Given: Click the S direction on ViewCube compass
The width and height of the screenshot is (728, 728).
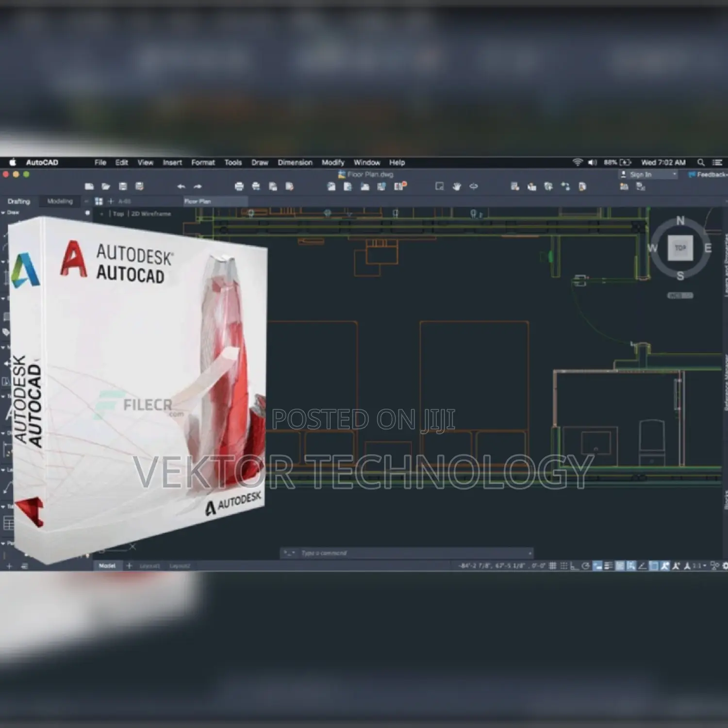Looking at the screenshot, I should (680, 276).
